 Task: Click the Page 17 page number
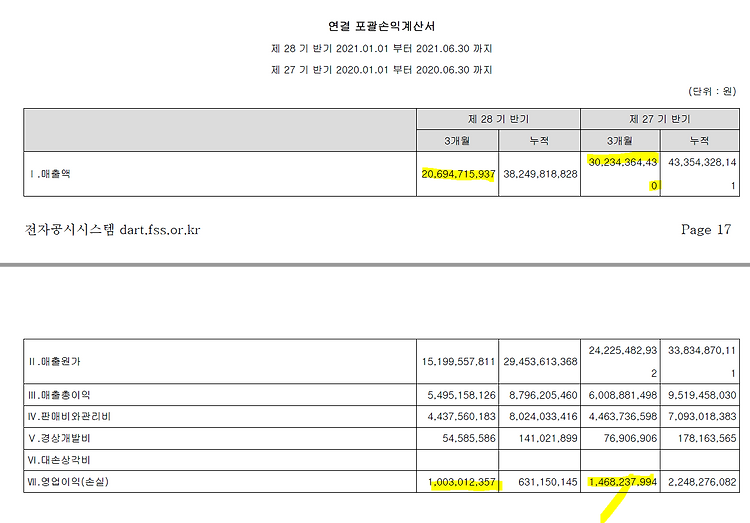(706, 230)
